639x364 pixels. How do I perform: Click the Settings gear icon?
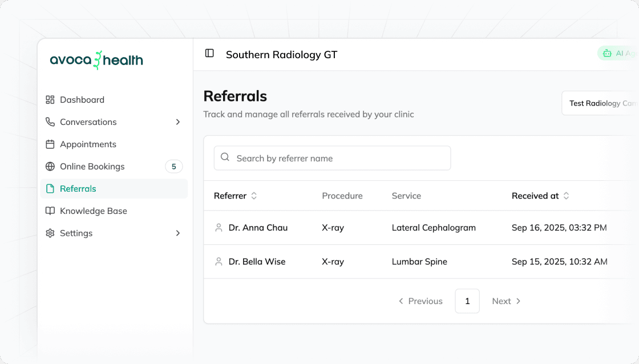pos(50,233)
